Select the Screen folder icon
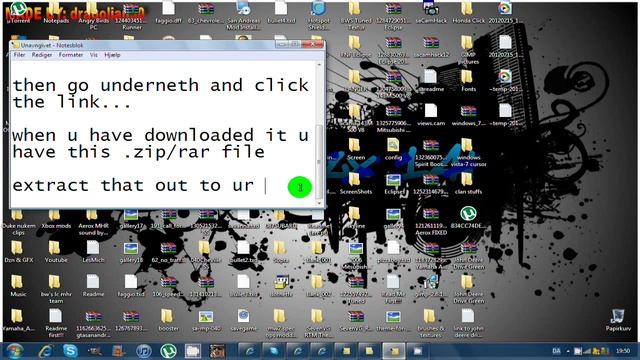 click(356, 149)
